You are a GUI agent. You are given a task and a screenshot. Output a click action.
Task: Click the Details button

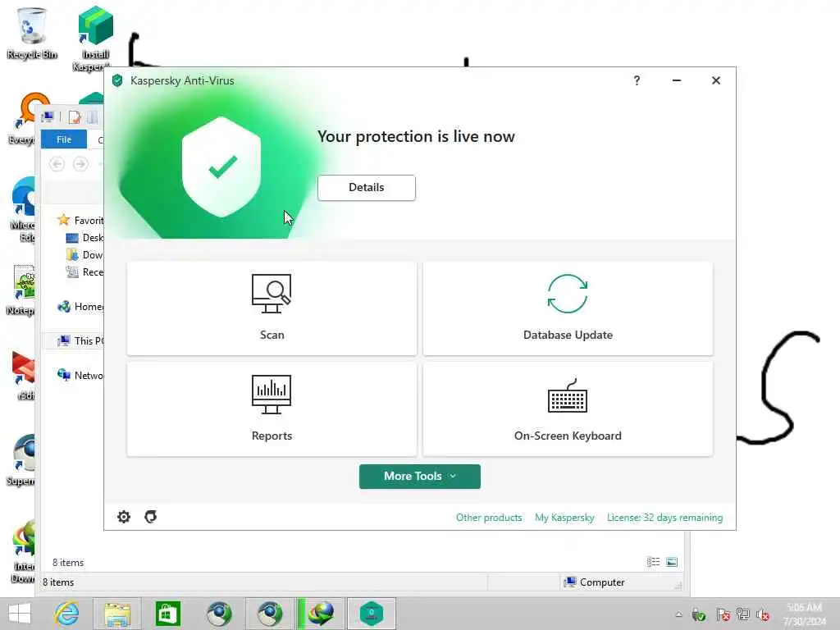tap(367, 188)
